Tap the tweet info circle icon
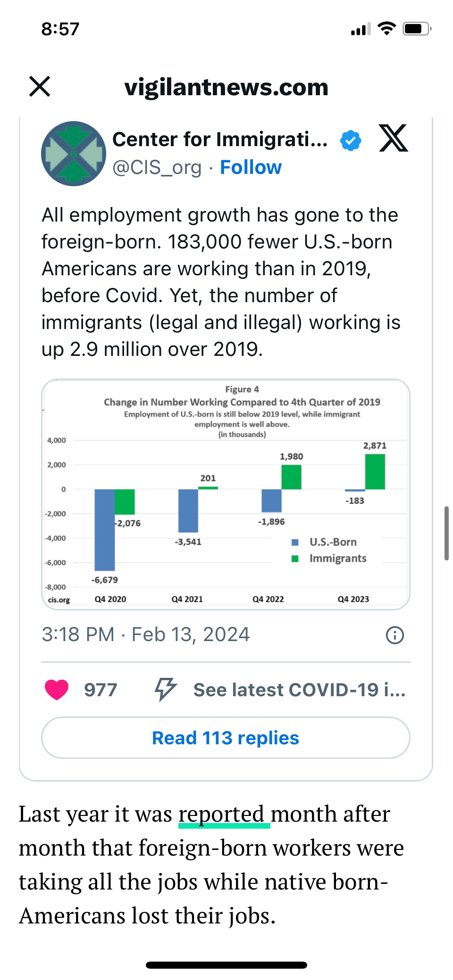Viewport: 453px width, 980px height. coord(394,635)
